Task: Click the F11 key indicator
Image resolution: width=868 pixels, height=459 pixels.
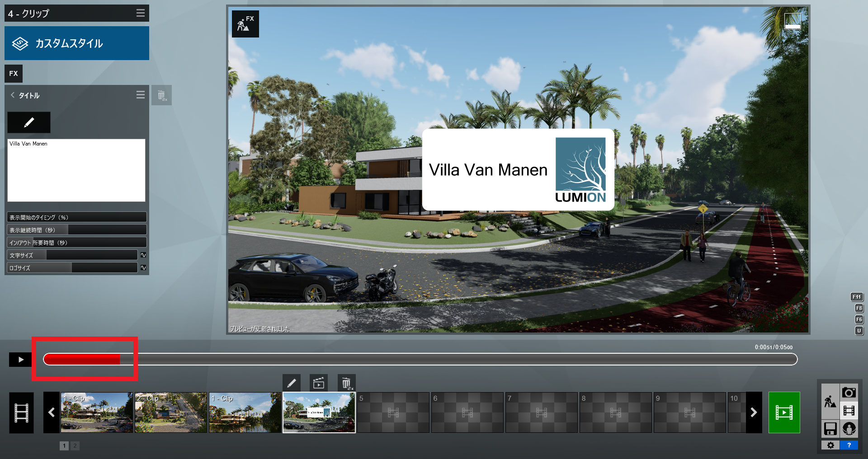Action: [857, 297]
